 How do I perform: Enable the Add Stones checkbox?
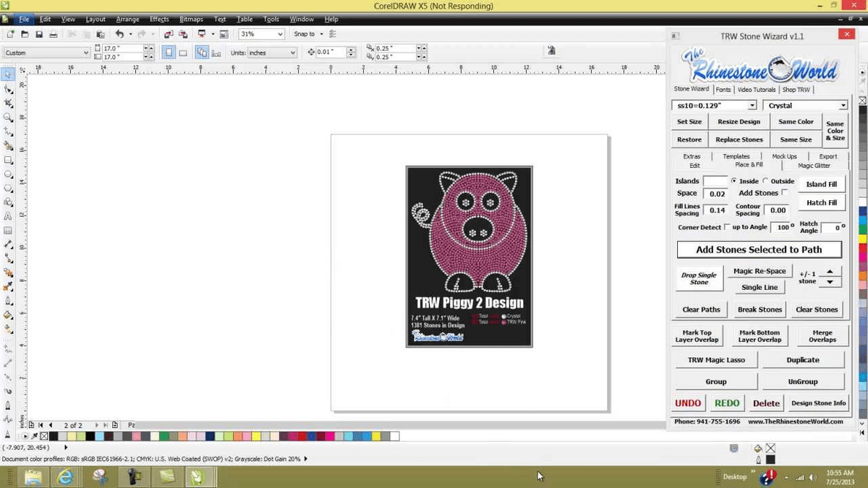pos(785,193)
